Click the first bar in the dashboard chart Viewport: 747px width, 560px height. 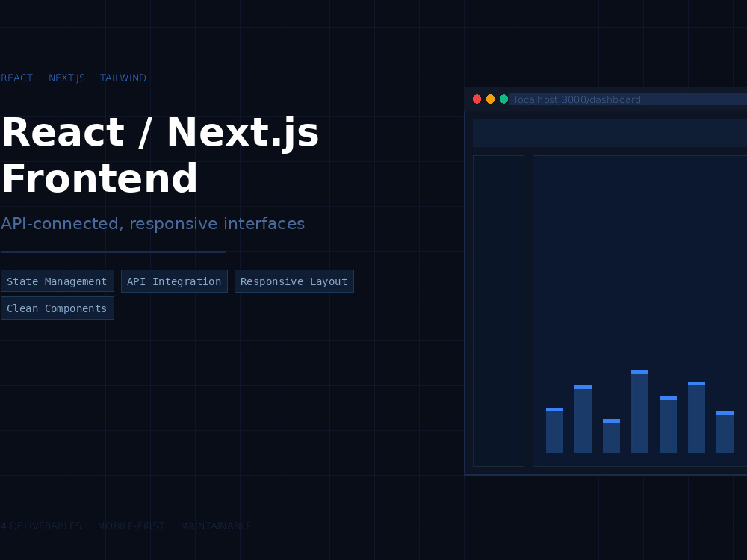554,431
